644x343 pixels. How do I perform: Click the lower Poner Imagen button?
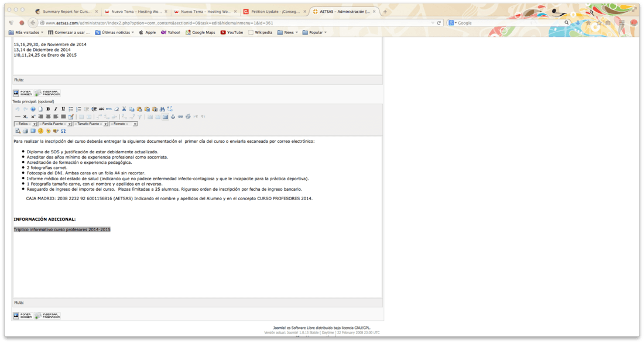[23, 316]
